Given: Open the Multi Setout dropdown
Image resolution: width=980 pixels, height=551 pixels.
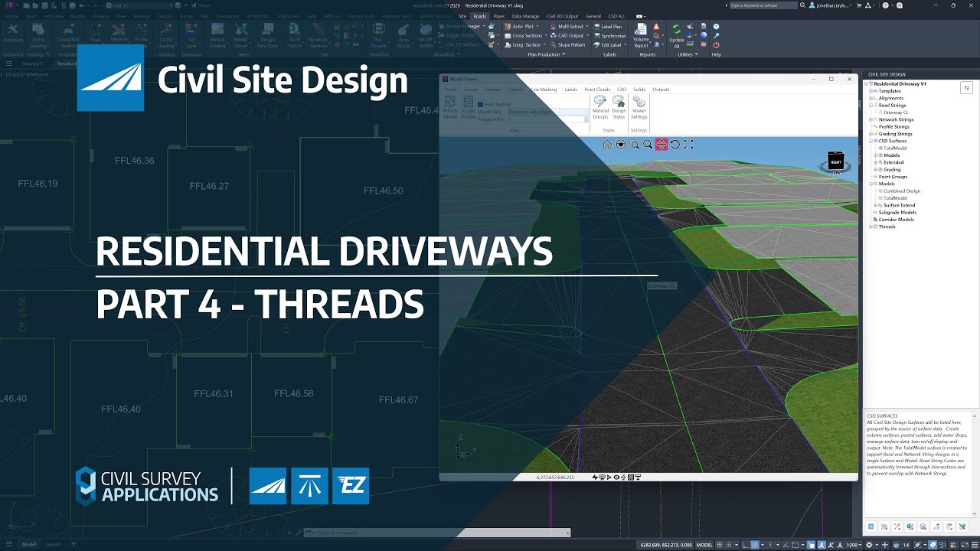Looking at the screenshot, I should pos(587,27).
